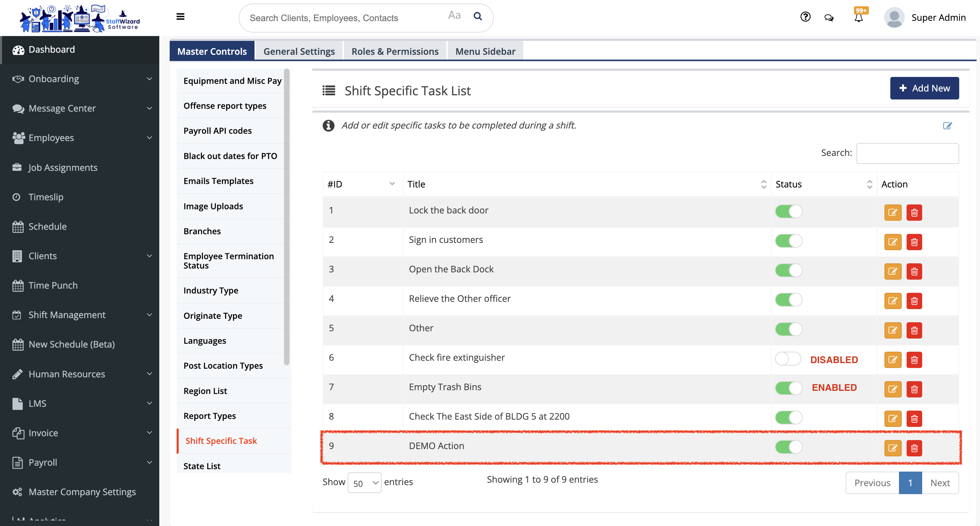This screenshot has width=980, height=526.
Task: Edit Relieve the Other officer task
Action: click(892, 301)
